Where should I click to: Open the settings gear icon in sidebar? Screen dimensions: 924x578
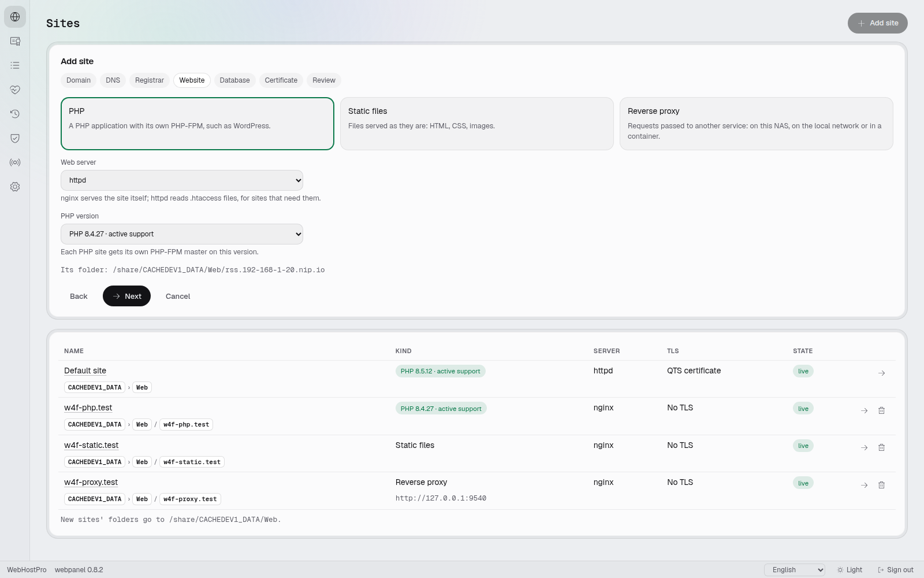pyautogui.click(x=15, y=187)
